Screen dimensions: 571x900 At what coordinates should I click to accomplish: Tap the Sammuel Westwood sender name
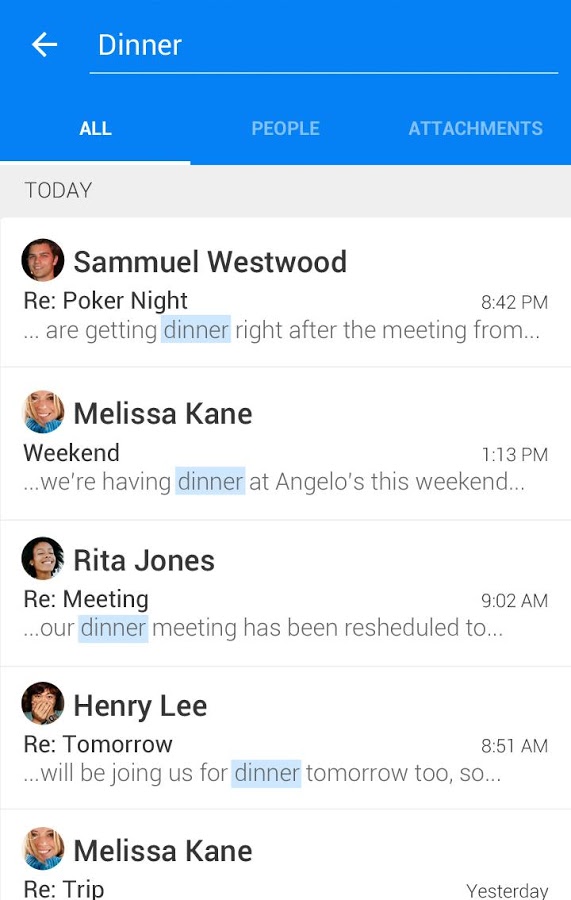(210, 262)
